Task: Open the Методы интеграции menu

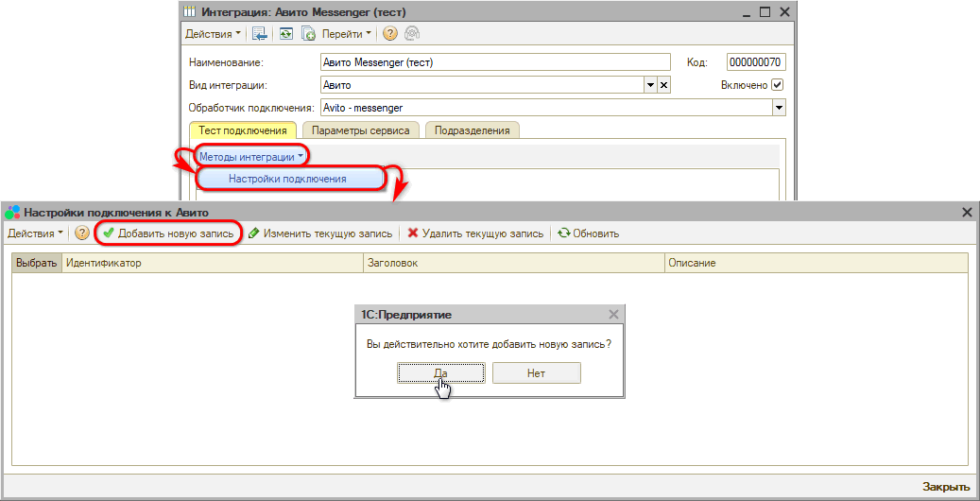Action: click(251, 156)
